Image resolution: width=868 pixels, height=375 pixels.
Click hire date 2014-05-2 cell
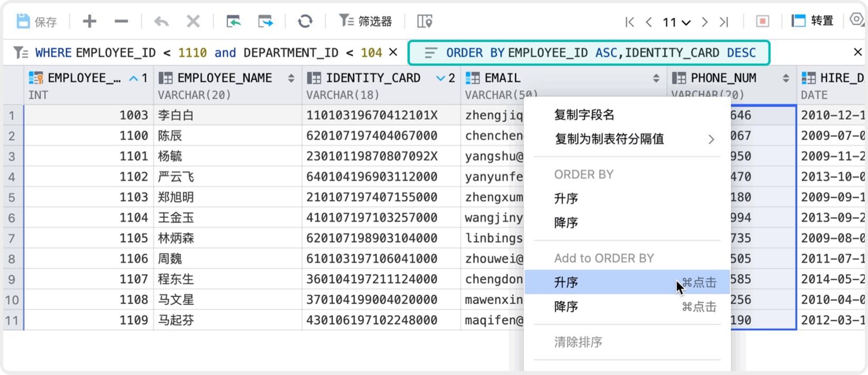[x=832, y=279]
